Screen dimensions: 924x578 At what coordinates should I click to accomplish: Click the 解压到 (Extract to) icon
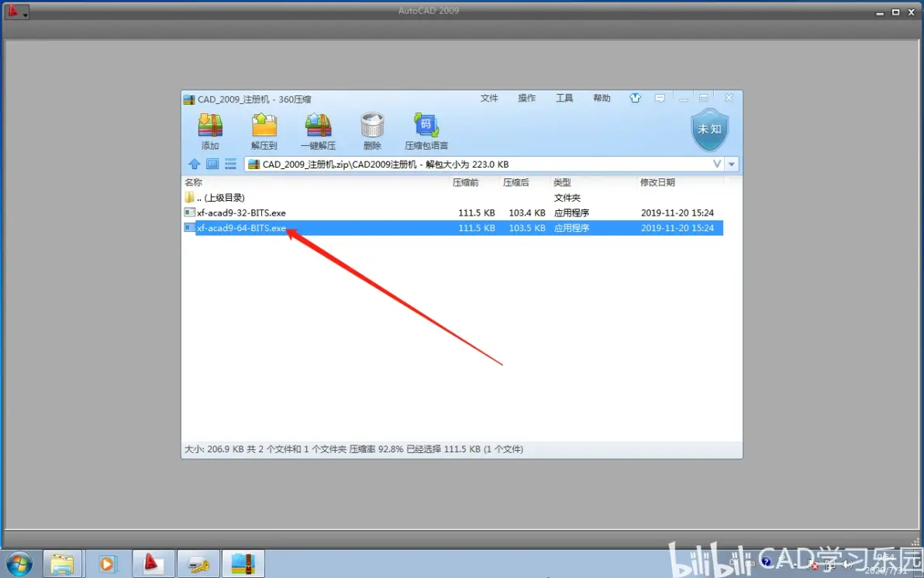coord(264,131)
